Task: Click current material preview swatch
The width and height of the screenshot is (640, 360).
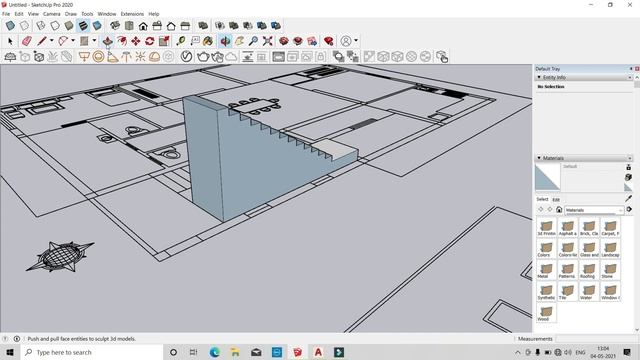Action: 547,177
